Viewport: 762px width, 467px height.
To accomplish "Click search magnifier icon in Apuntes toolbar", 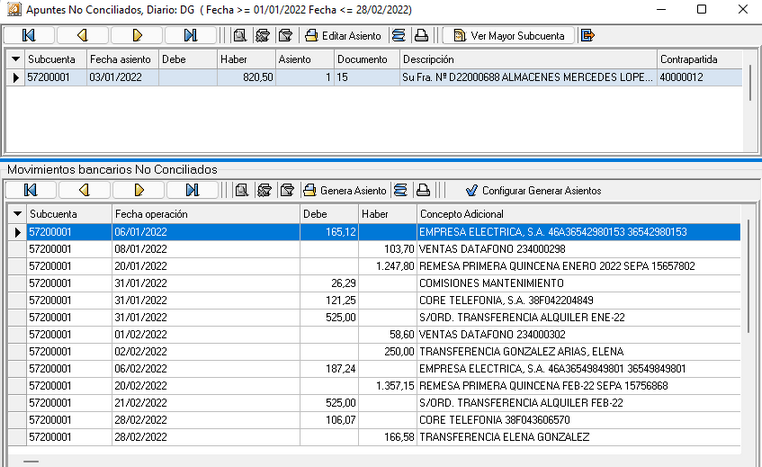I will coord(240,35).
